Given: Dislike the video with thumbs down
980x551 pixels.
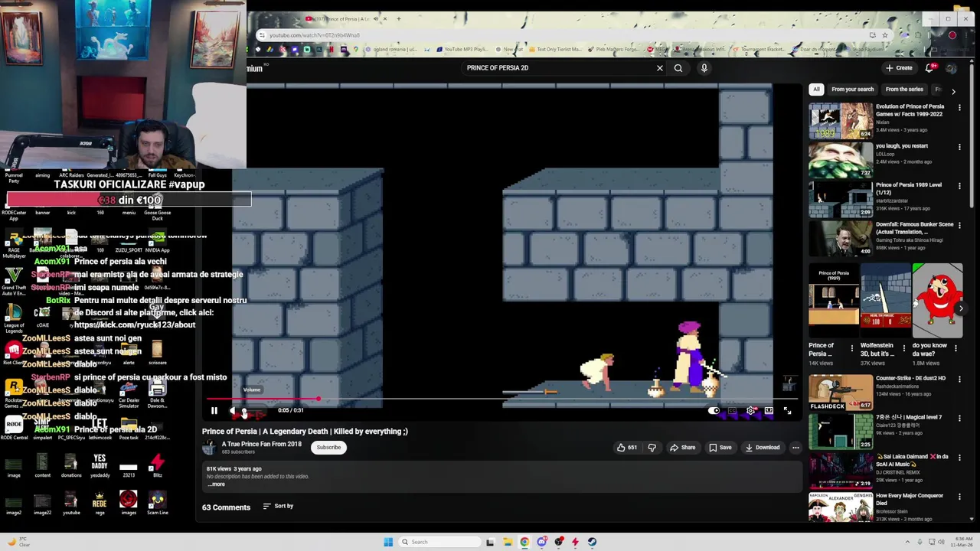Looking at the screenshot, I should point(652,448).
